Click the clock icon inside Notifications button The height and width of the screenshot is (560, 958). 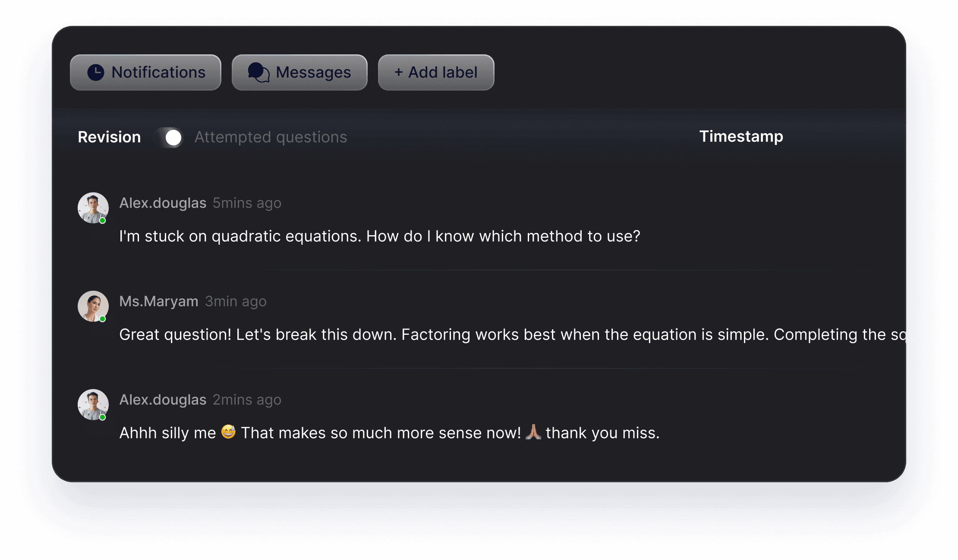tap(95, 72)
